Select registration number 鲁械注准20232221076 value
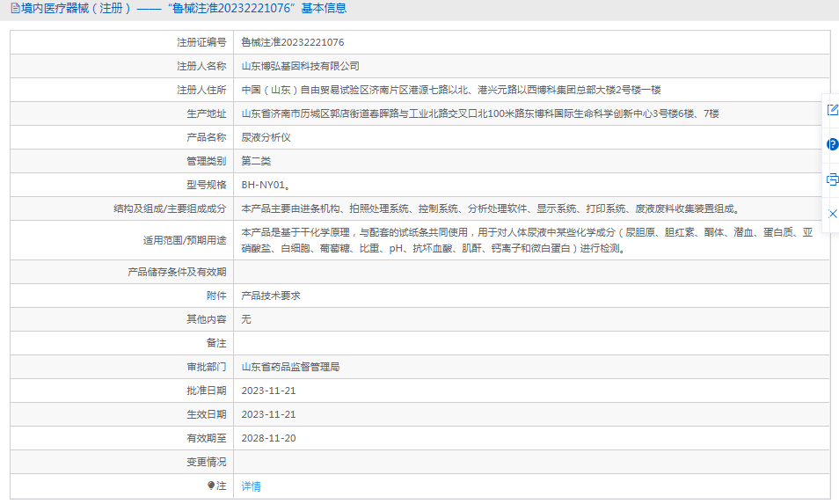This screenshot has height=504, width=839. pyautogui.click(x=293, y=42)
